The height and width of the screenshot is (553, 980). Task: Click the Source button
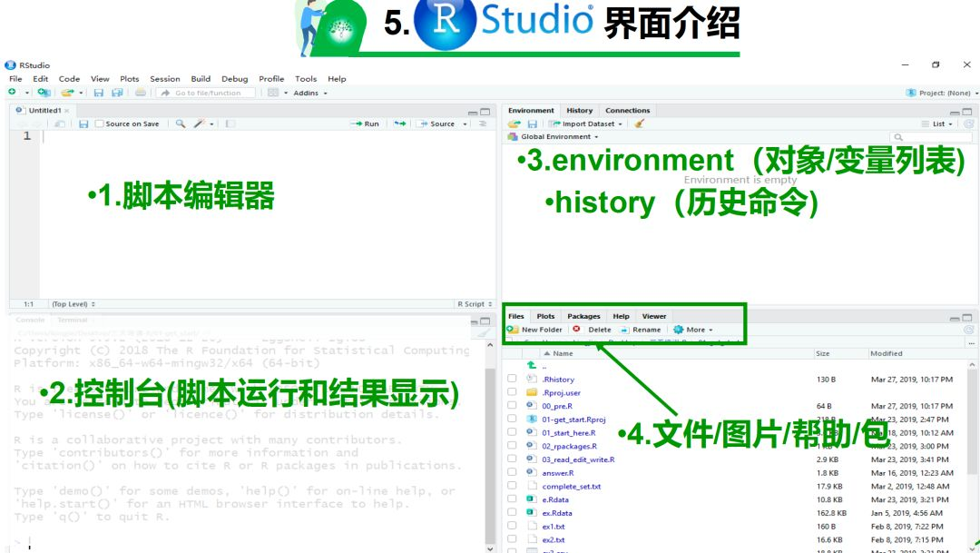click(x=436, y=123)
